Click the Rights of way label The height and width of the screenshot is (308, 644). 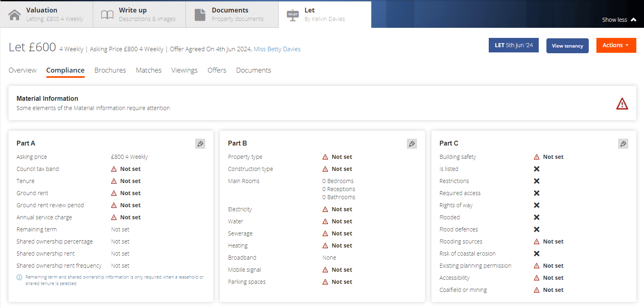click(x=456, y=205)
